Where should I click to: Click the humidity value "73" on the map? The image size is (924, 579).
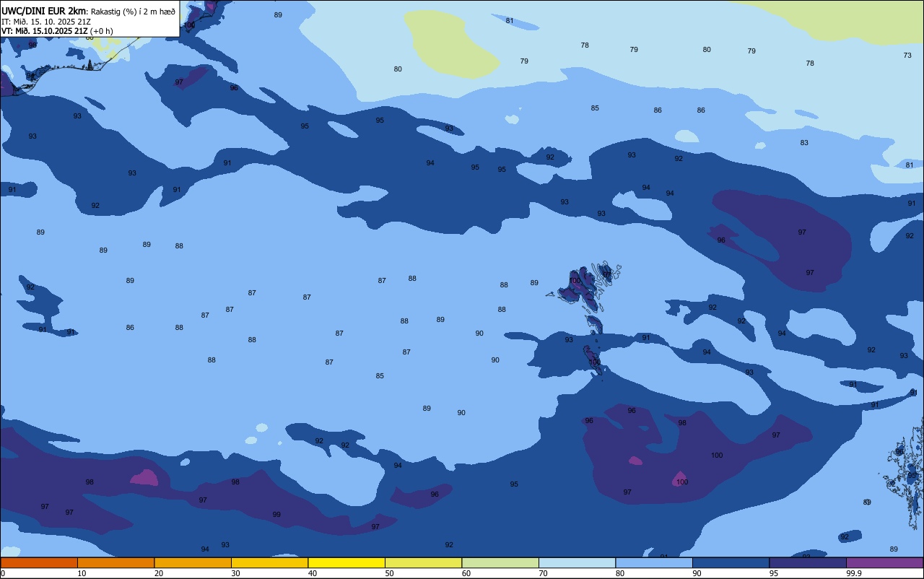[x=907, y=56]
